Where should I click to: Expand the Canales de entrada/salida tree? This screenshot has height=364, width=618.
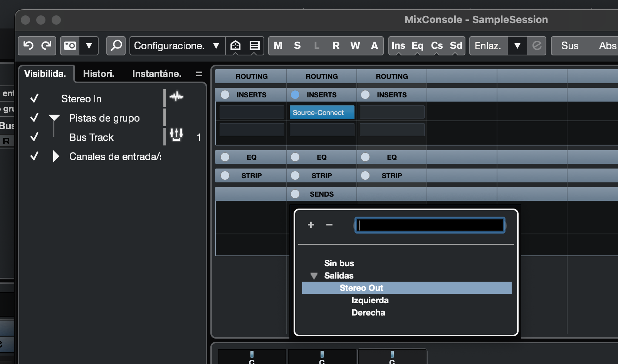point(56,156)
